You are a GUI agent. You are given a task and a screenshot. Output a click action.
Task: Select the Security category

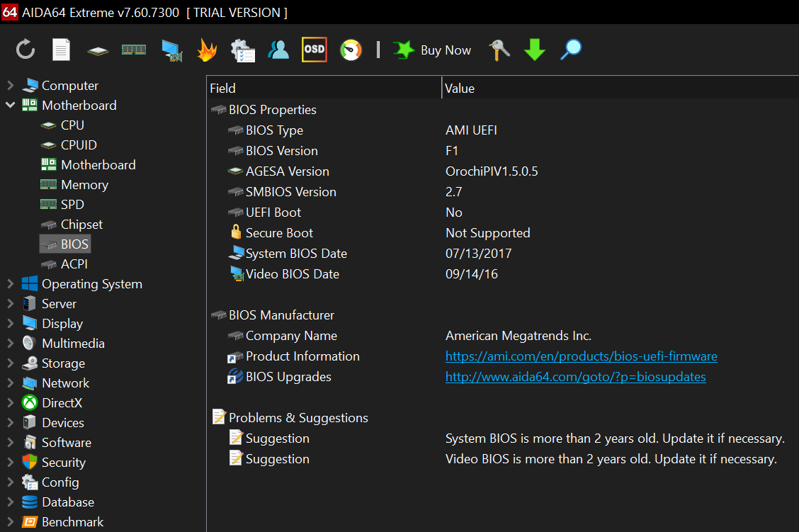64,463
